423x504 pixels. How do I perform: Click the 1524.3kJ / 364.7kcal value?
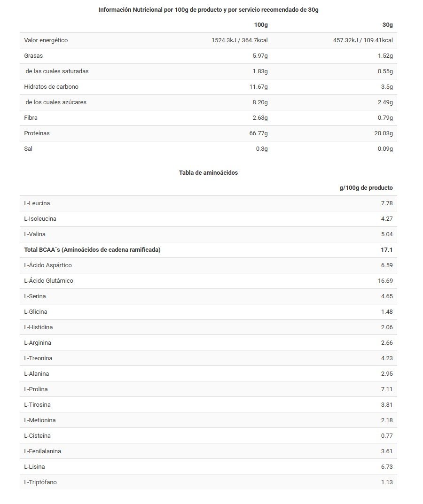point(240,40)
